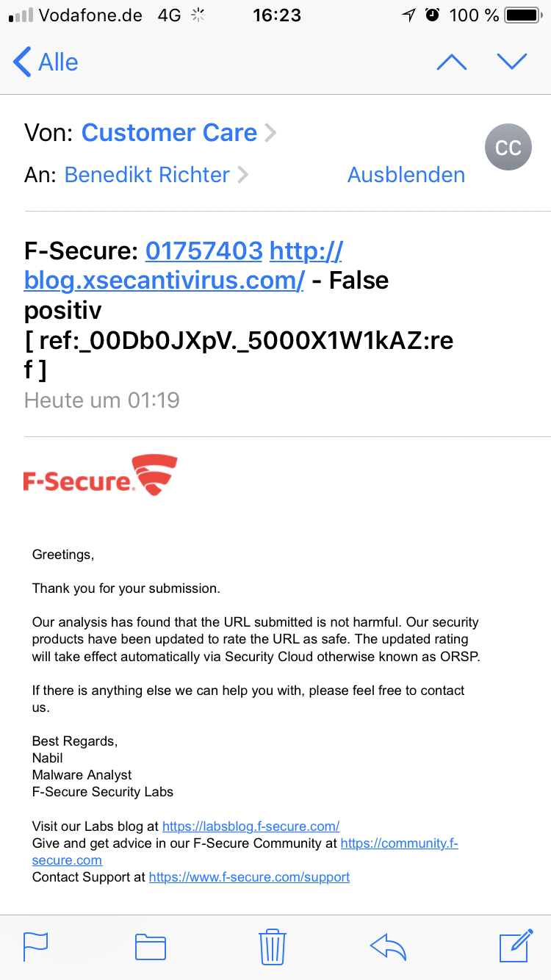Open the move-to-folder icon
551x980 pixels.
[151, 946]
